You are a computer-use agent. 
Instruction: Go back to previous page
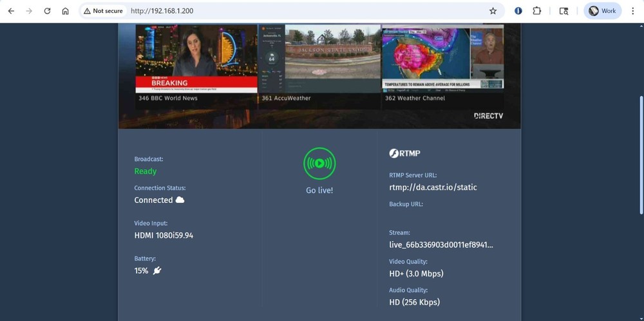[11, 11]
